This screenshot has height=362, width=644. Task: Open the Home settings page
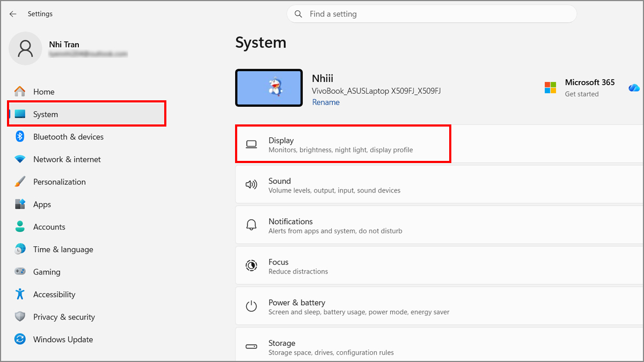[x=87, y=92]
